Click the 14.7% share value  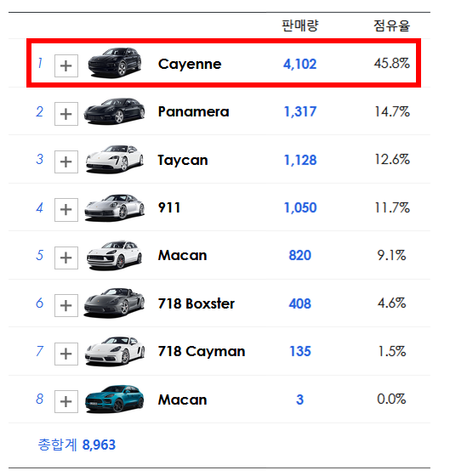[392, 111]
